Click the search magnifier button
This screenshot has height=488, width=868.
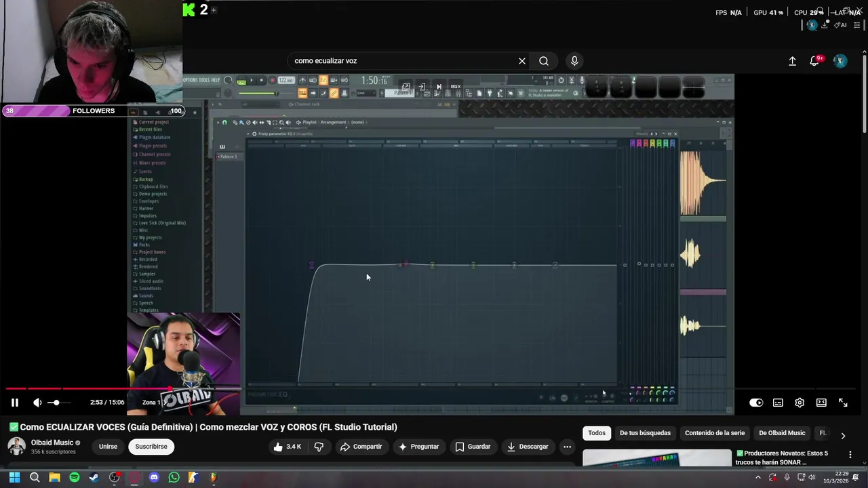pos(544,61)
